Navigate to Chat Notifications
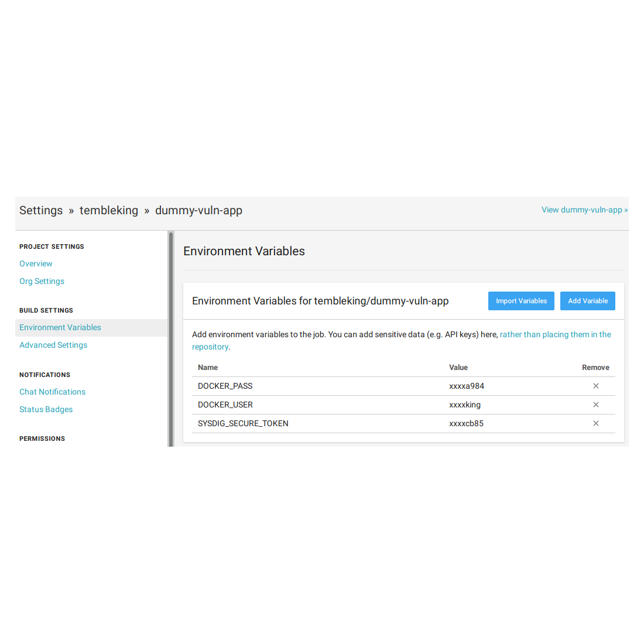Screen dimensions: 644x644 (x=52, y=392)
